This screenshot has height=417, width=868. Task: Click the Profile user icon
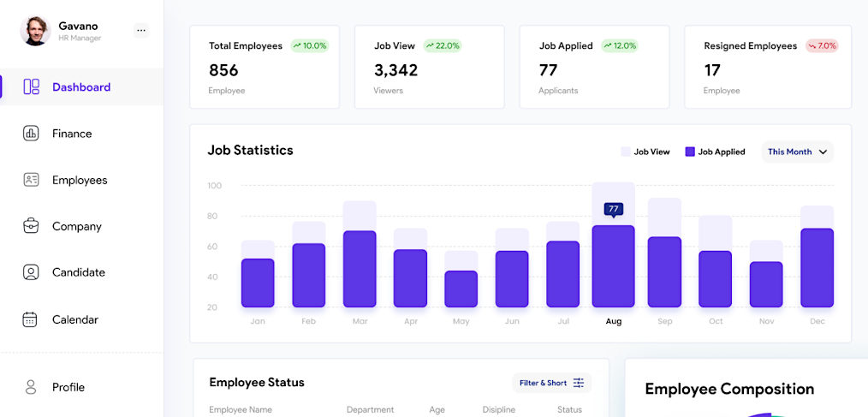pyautogui.click(x=31, y=387)
